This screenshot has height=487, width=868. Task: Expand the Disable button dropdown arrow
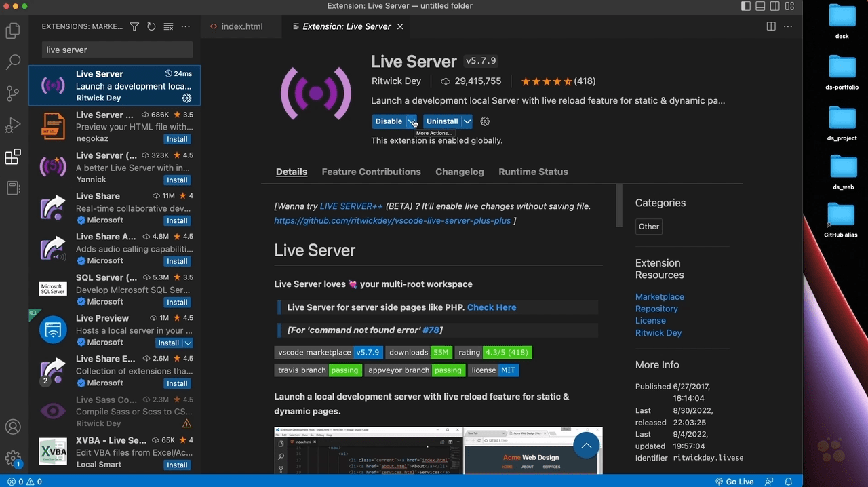tap(412, 121)
